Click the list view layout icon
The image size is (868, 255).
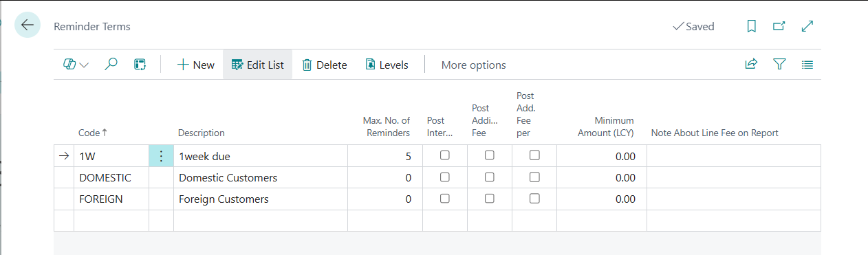tap(807, 65)
